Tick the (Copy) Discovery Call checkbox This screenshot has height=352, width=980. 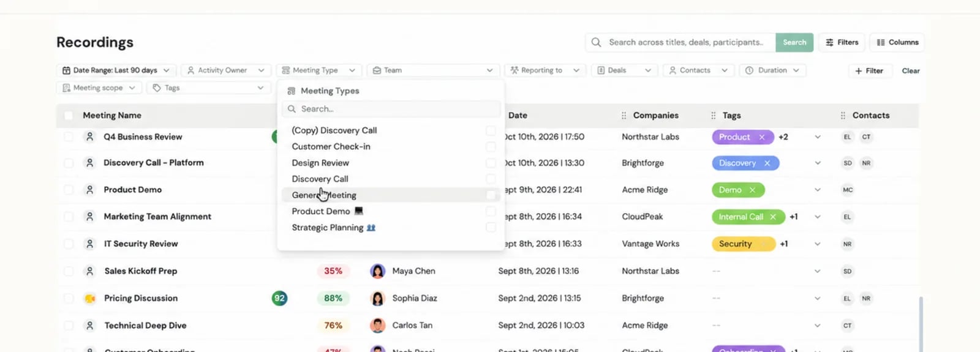click(x=491, y=130)
